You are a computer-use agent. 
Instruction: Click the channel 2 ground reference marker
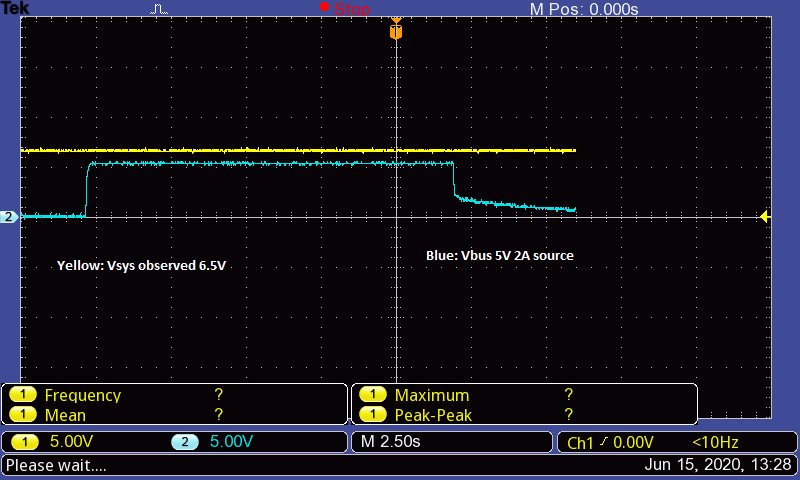click(x=9, y=217)
